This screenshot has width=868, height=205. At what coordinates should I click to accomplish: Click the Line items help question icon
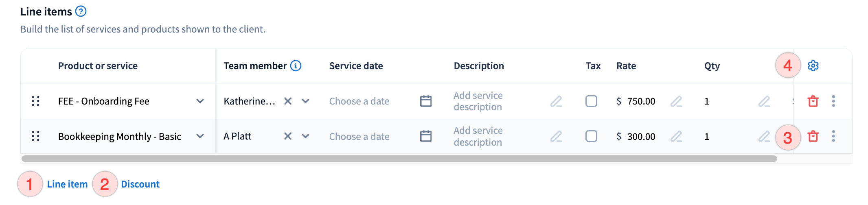[x=81, y=11]
